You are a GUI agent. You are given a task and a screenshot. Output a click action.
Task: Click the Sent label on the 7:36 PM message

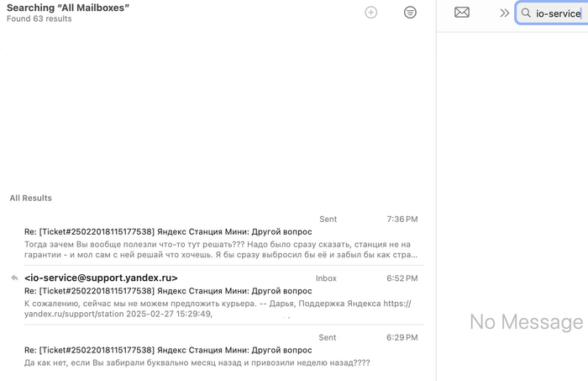328,220
